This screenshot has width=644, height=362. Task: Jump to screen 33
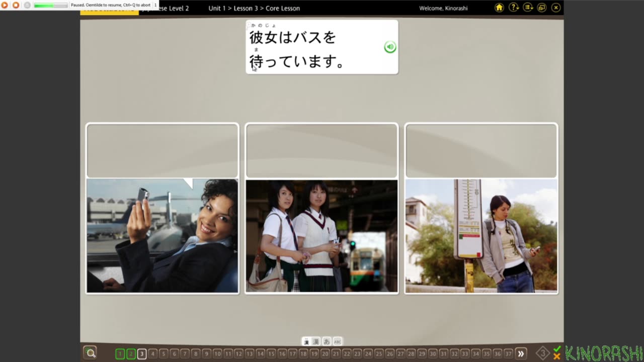[465, 353]
